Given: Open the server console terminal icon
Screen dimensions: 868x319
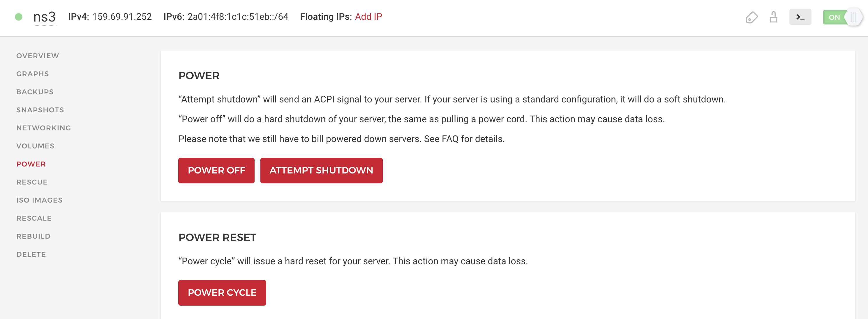Looking at the screenshot, I should pyautogui.click(x=800, y=17).
